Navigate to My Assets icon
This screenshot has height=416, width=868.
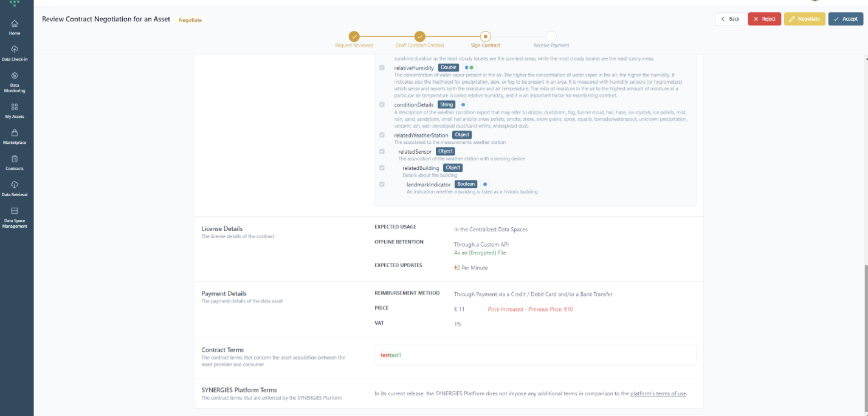(x=15, y=107)
